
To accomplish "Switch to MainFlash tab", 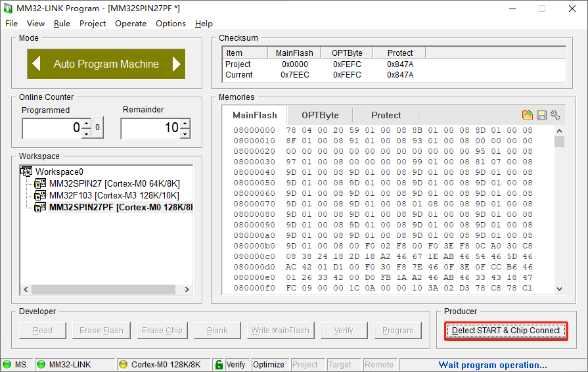I will [255, 115].
